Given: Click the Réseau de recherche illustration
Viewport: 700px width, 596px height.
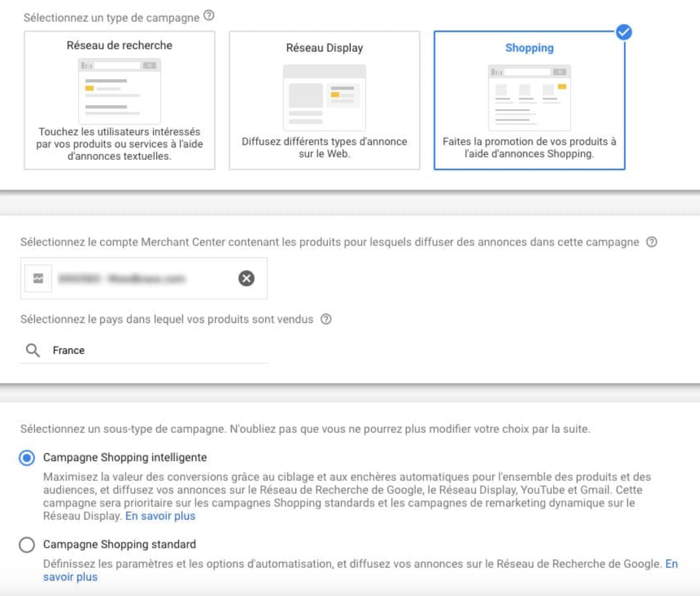Looking at the screenshot, I should [119, 91].
